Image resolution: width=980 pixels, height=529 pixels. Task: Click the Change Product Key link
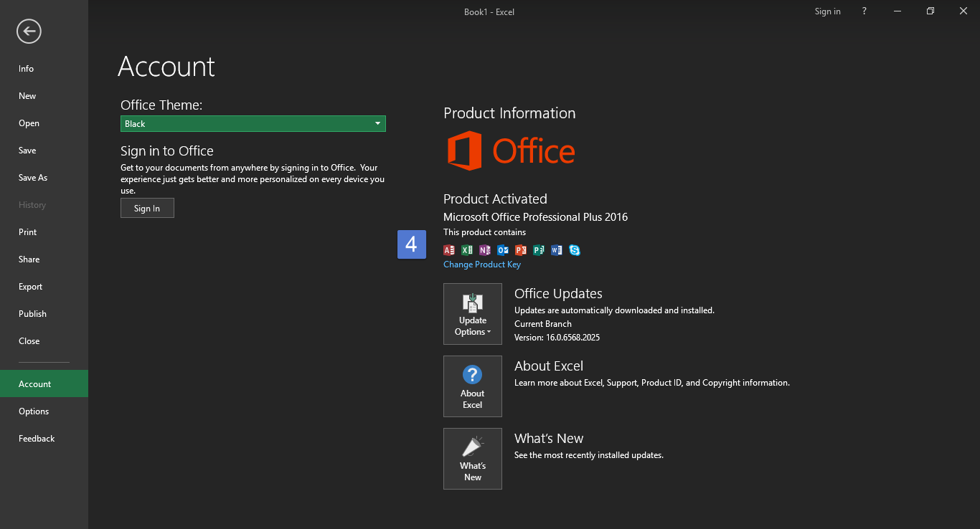482,264
